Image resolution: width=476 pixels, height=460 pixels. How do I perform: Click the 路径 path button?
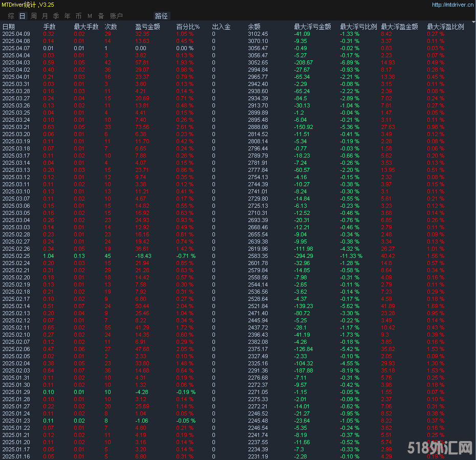point(161,16)
